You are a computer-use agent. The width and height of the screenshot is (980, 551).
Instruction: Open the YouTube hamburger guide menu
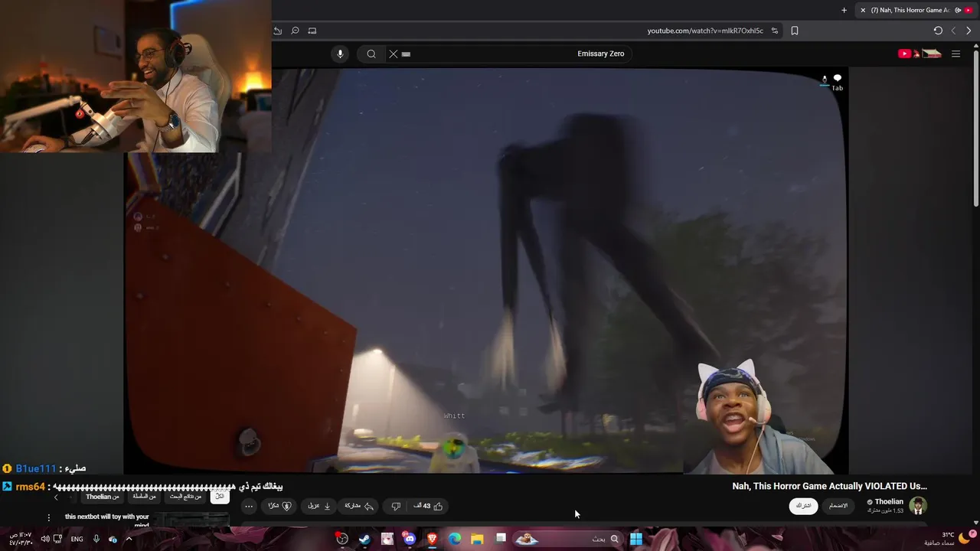[x=955, y=54]
